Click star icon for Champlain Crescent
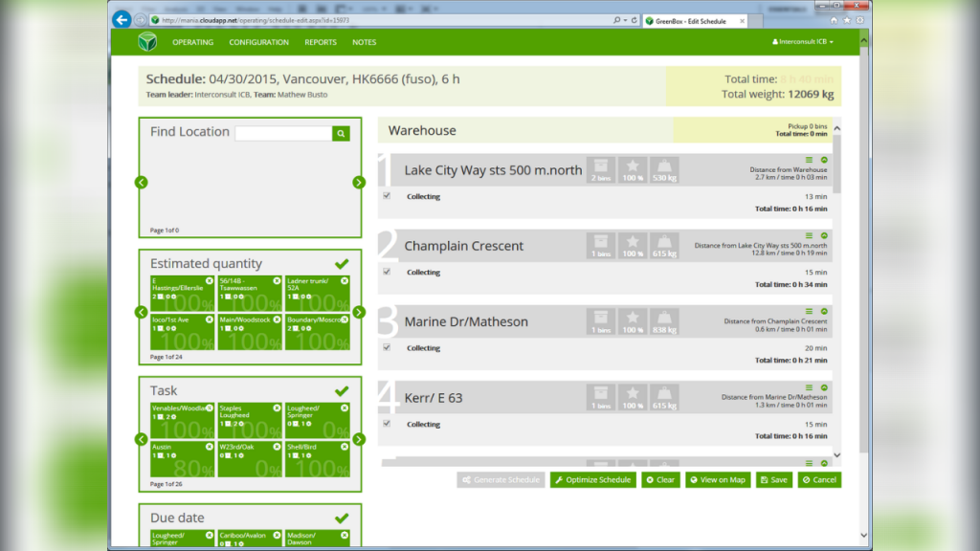 click(x=633, y=246)
